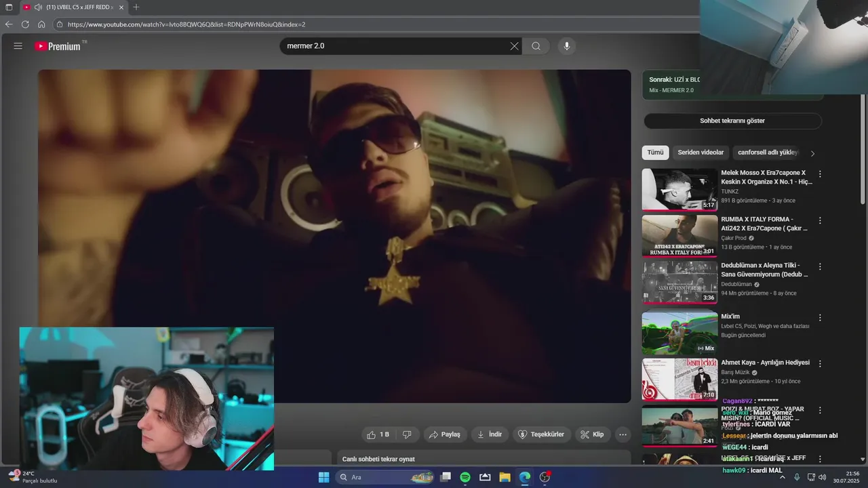Screen dimensions: 868x488
Task: Click the Barış Müzik channel name
Action: (x=735, y=373)
